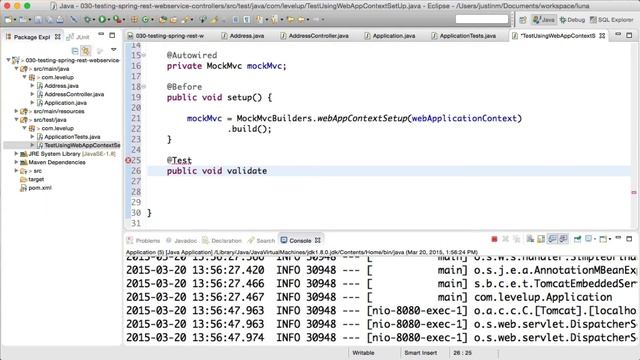Toggle Show Console When Standard Out Changes
Image resolution: width=640 pixels, height=360 pixels.
point(552,239)
